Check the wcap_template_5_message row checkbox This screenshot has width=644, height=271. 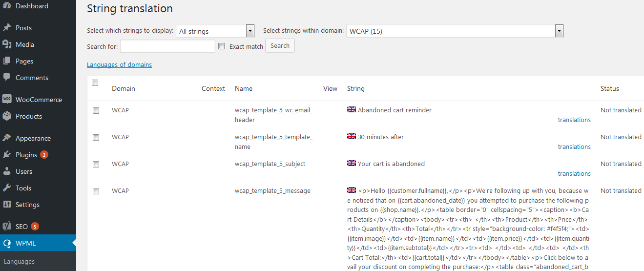pyautogui.click(x=96, y=191)
